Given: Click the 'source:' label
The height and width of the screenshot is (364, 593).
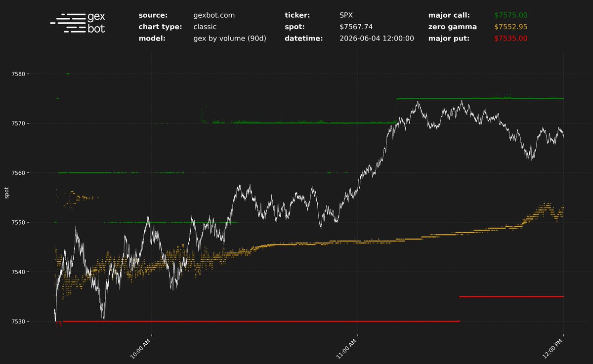Looking at the screenshot, I should [153, 15].
